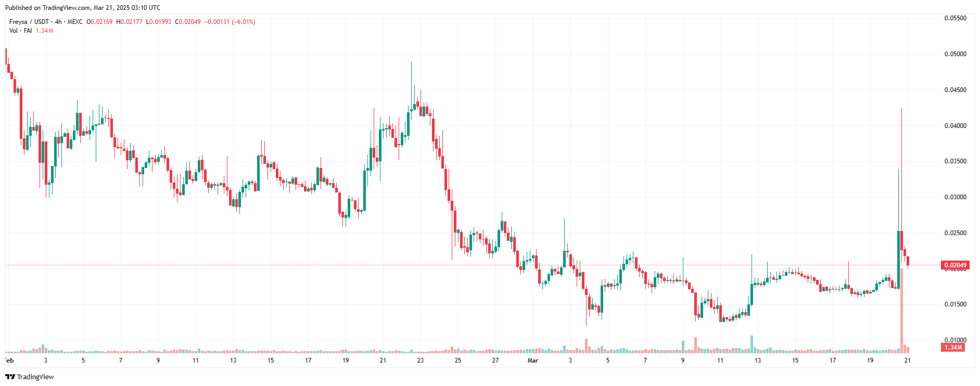The height and width of the screenshot is (386, 980).
Task: Click the 0.03000 price axis label
Action: click(955, 197)
